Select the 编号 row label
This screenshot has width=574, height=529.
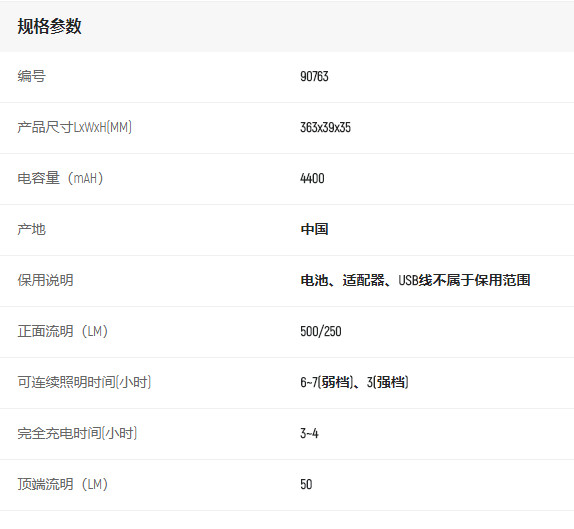tap(31, 76)
